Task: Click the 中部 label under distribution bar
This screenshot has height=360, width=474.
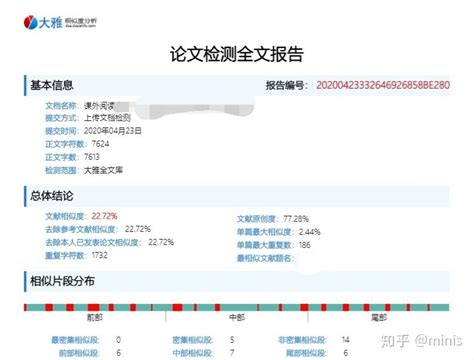Action: coord(237,317)
